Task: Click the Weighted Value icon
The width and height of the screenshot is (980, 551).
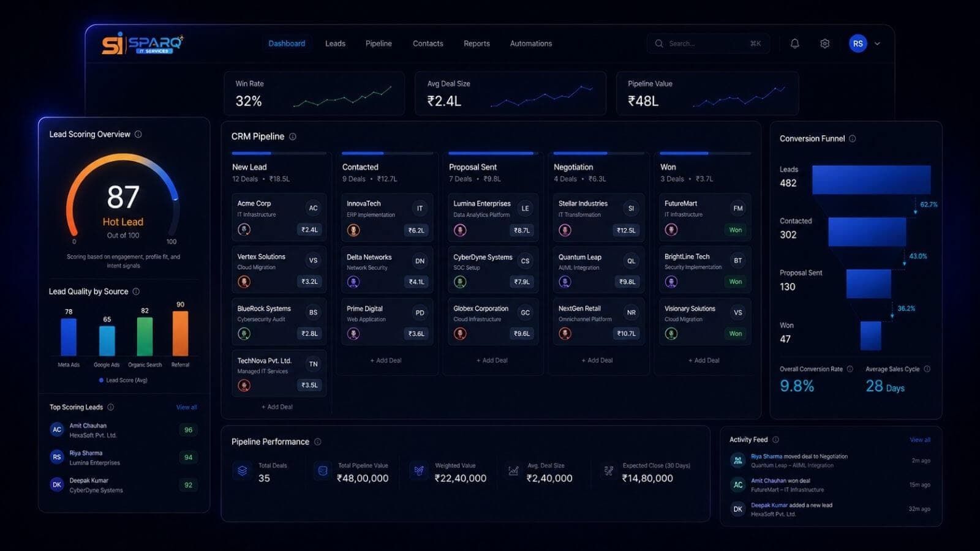Action: (x=419, y=471)
